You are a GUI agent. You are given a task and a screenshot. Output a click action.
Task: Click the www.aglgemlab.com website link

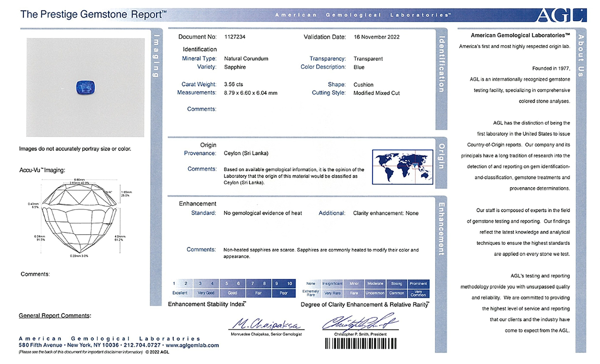point(192,345)
